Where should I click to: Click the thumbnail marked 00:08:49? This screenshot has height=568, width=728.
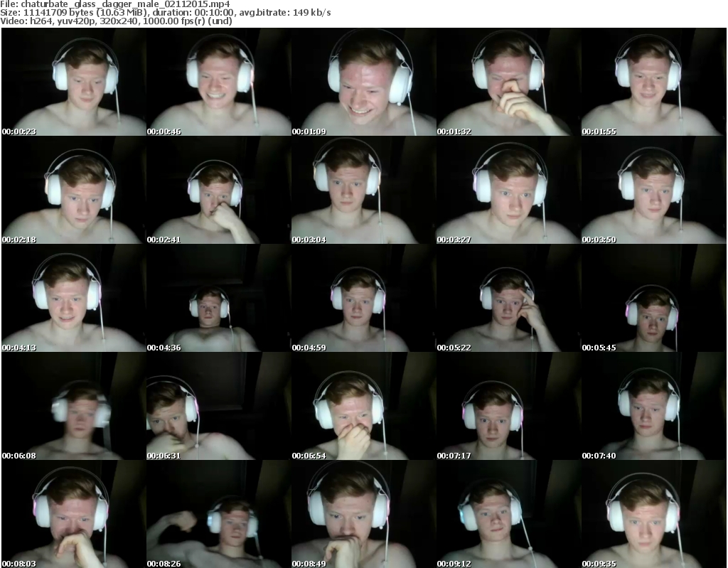[363, 514]
